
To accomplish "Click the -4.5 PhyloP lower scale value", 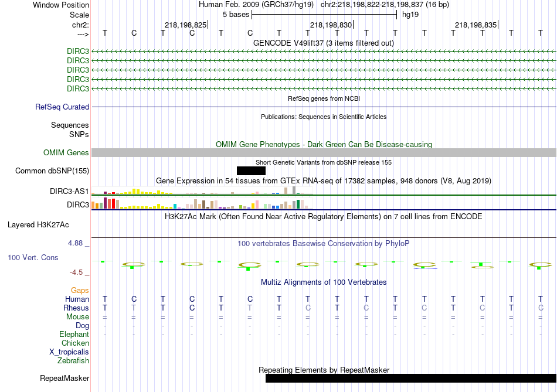I will pos(76,272).
